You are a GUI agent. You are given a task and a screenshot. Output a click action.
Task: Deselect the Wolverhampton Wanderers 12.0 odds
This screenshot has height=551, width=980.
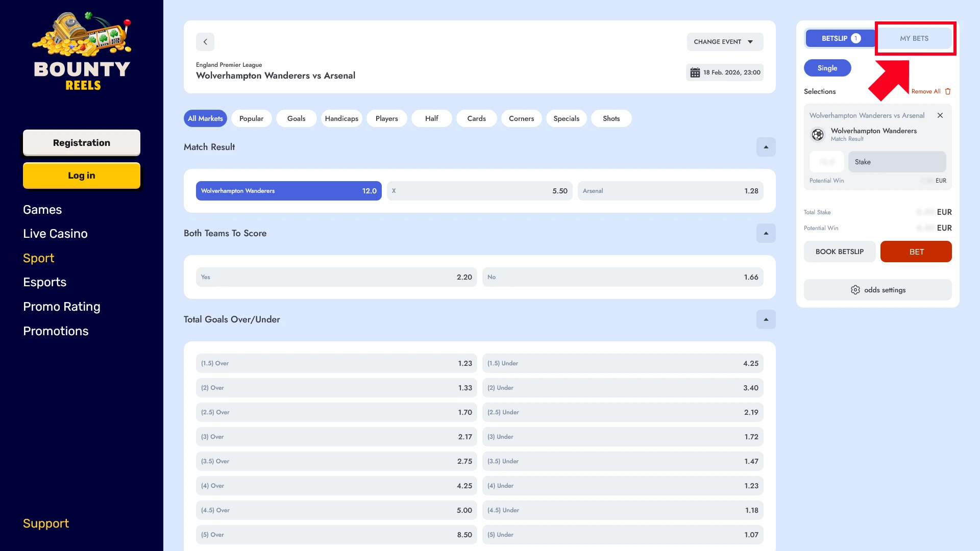(288, 190)
